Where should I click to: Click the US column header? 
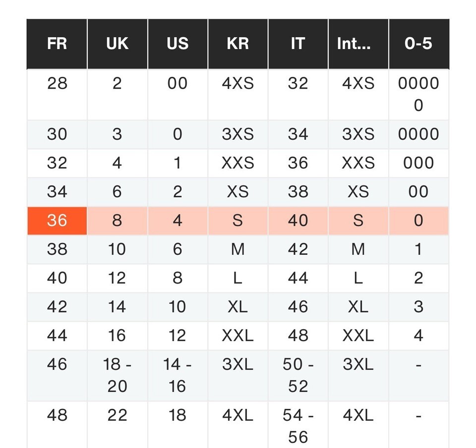(x=178, y=44)
